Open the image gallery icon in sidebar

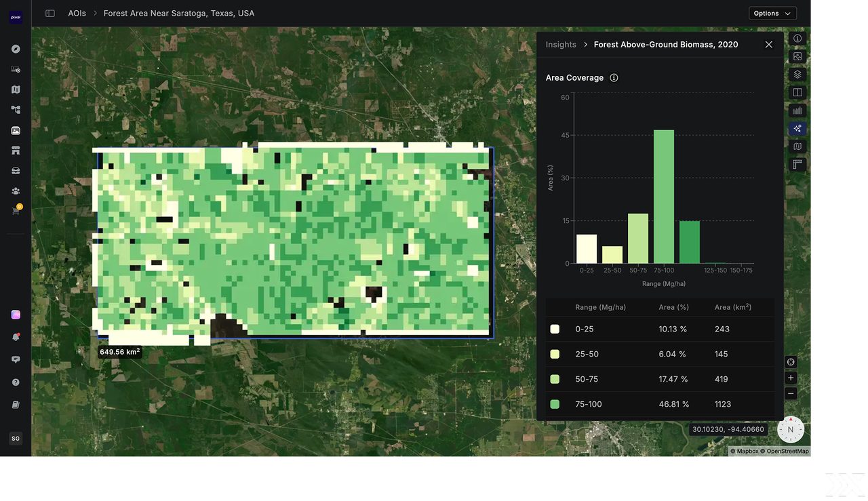(16, 130)
